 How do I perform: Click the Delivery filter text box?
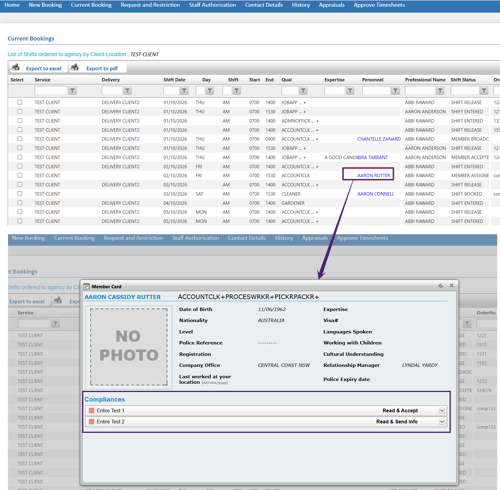[112, 90]
